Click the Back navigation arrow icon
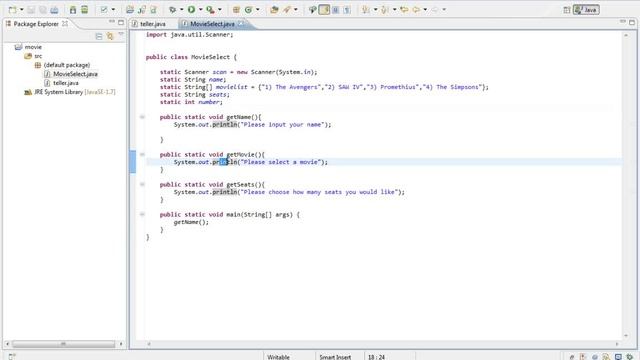Image resolution: width=640 pixels, height=360 pixels. coord(416,9)
